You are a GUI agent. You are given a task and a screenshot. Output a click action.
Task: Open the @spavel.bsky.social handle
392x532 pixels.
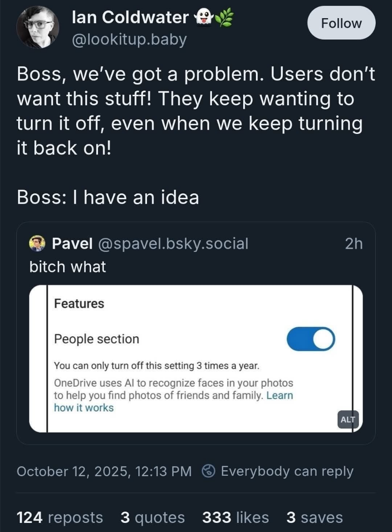pos(173,244)
